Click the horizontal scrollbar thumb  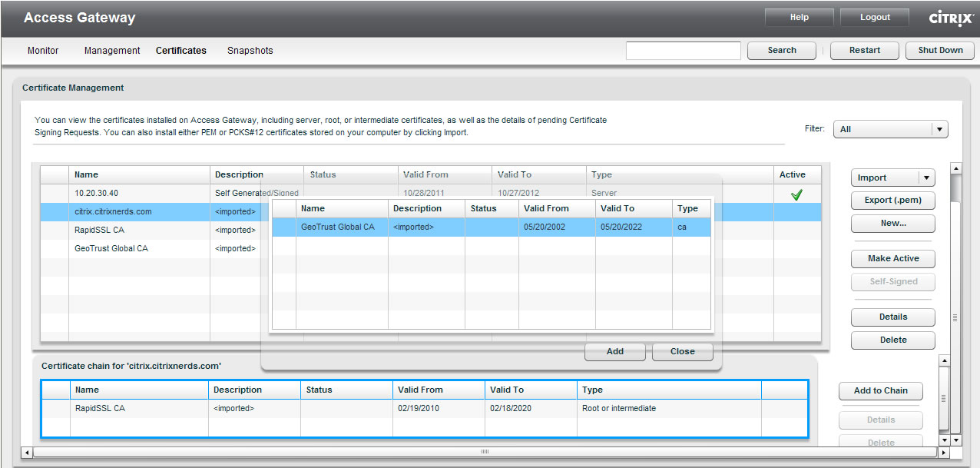tap(485, 452)
